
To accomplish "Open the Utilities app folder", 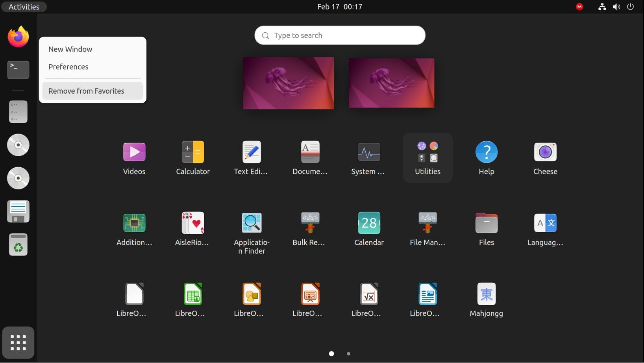I will [427, 157].
